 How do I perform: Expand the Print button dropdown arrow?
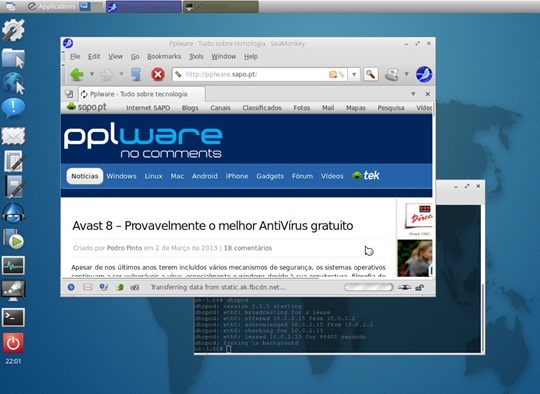pos(406,74)
